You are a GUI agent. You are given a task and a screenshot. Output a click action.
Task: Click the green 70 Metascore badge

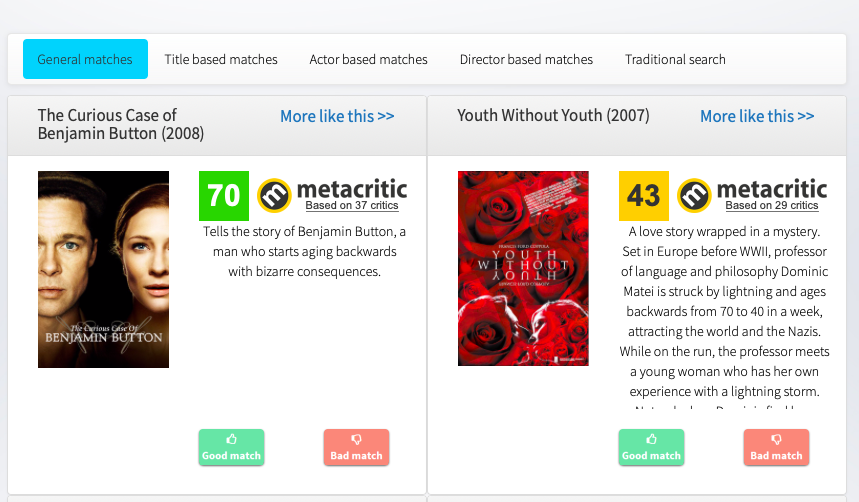[224, 196]
